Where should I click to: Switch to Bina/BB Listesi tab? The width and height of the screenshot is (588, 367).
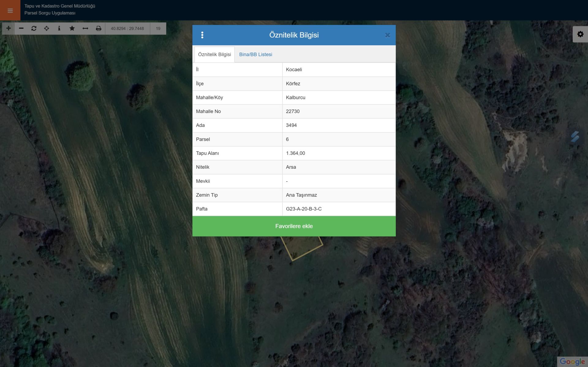point(255,54)
